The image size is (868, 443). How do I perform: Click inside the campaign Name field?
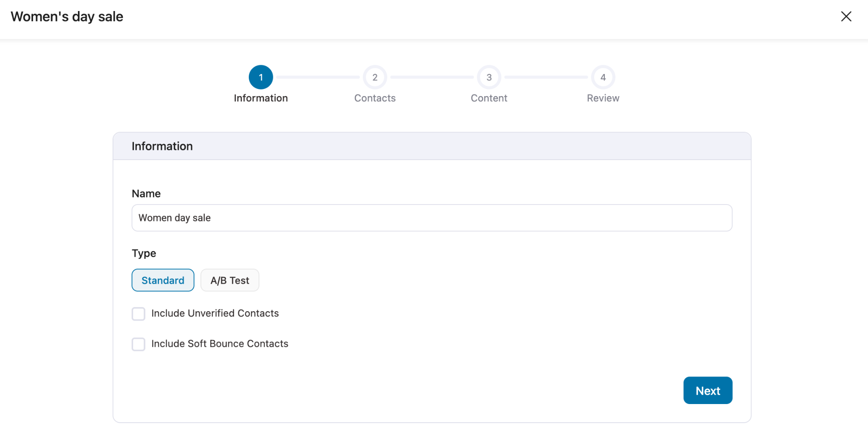point(431,218)
